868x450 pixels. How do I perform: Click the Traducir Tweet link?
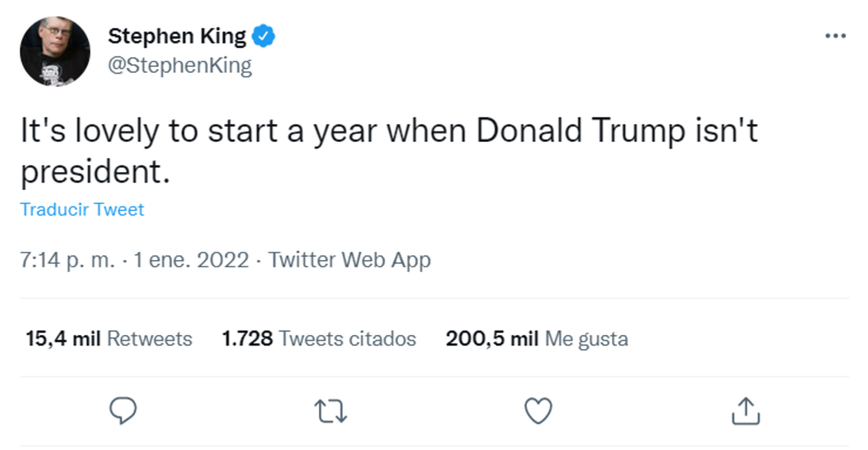[82, 210]
